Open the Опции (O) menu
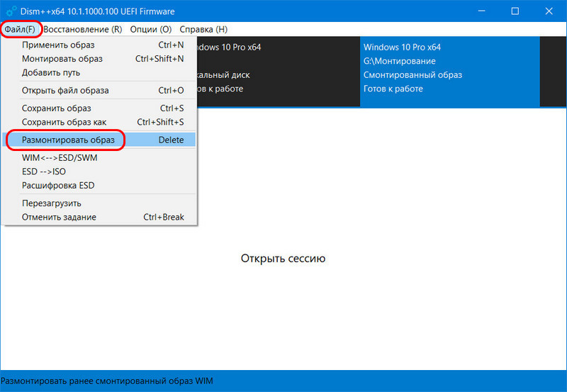 [x=151, y=29]
